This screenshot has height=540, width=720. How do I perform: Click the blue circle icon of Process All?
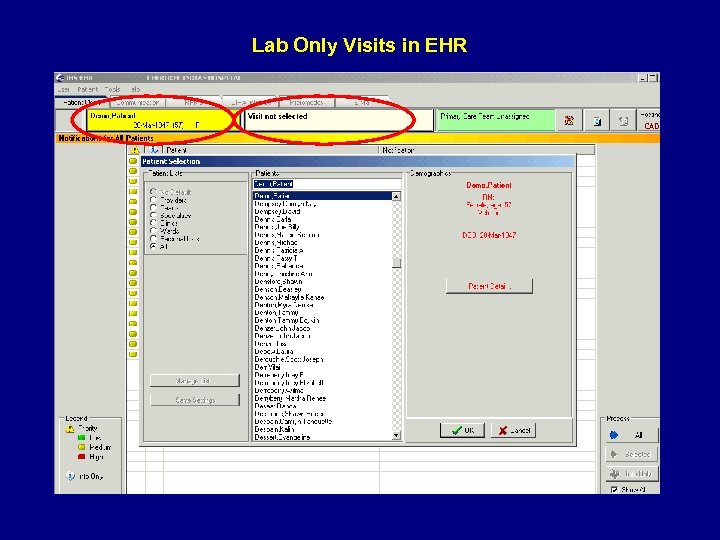tap(614, 434)
